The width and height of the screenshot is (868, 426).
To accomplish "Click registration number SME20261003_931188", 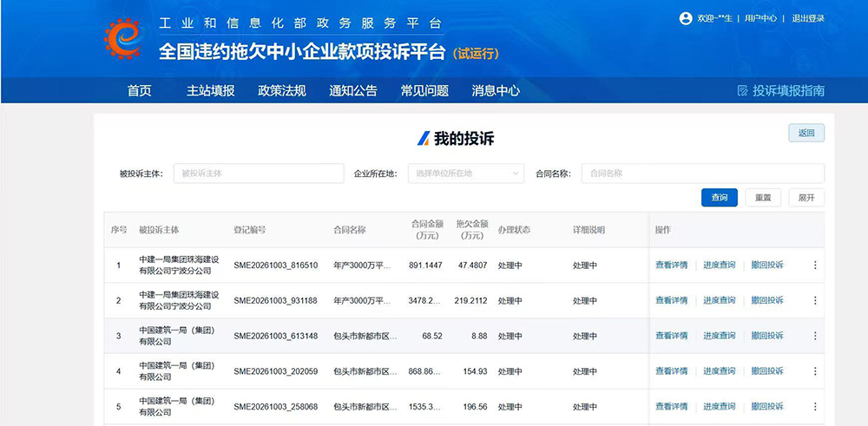I will 276,300.
